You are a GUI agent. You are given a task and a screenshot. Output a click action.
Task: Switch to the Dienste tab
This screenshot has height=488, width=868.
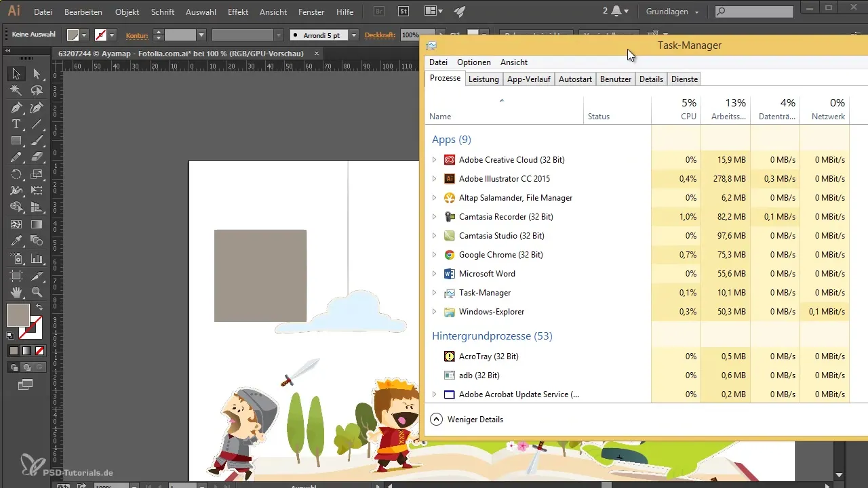684,79
